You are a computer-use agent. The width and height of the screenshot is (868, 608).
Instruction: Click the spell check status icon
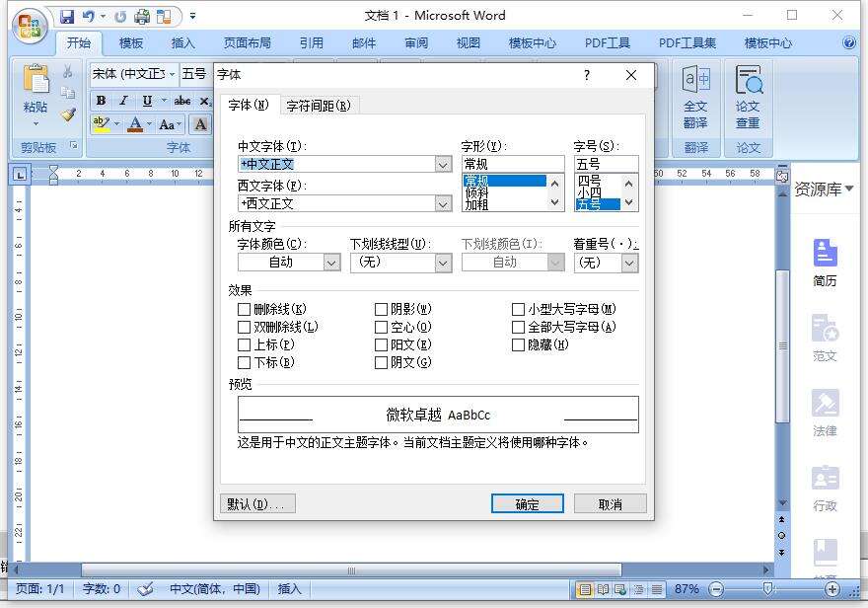coord(145,589)
